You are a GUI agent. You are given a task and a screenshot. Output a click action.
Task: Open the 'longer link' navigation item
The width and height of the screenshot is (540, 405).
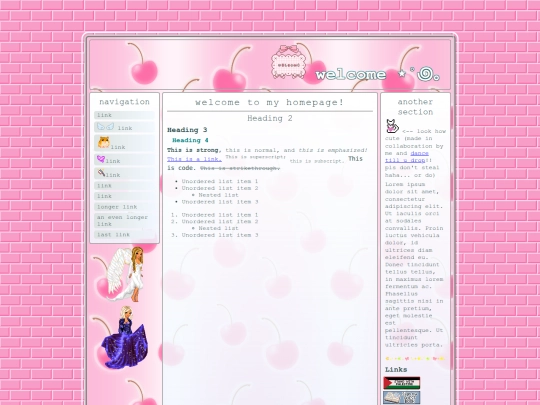(124, 207)
